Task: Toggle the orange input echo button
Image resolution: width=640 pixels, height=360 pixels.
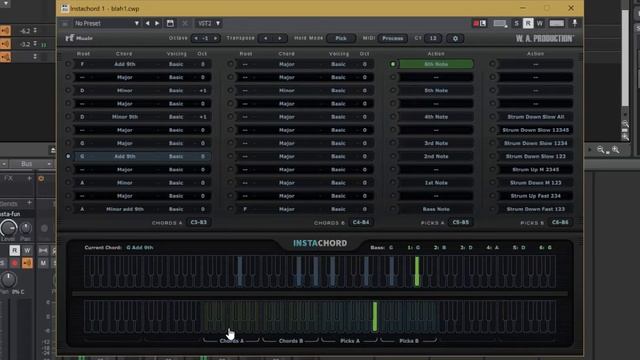Action: [x=27, y=263]
